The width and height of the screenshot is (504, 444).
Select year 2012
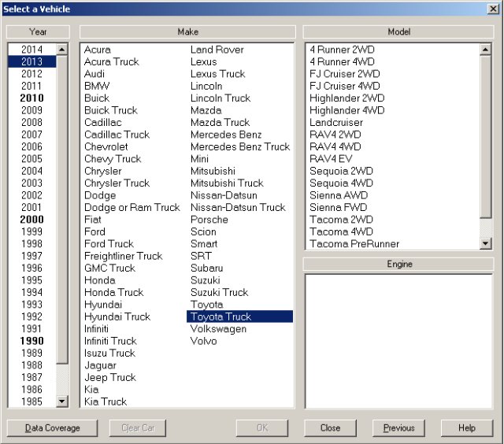point(31,74)
